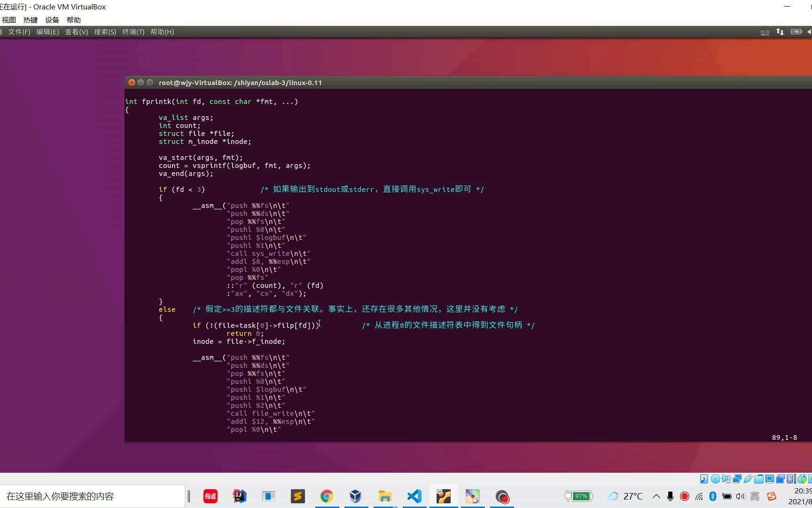Open the snipping/paint app in taskbar

click(x=473, y=496)
